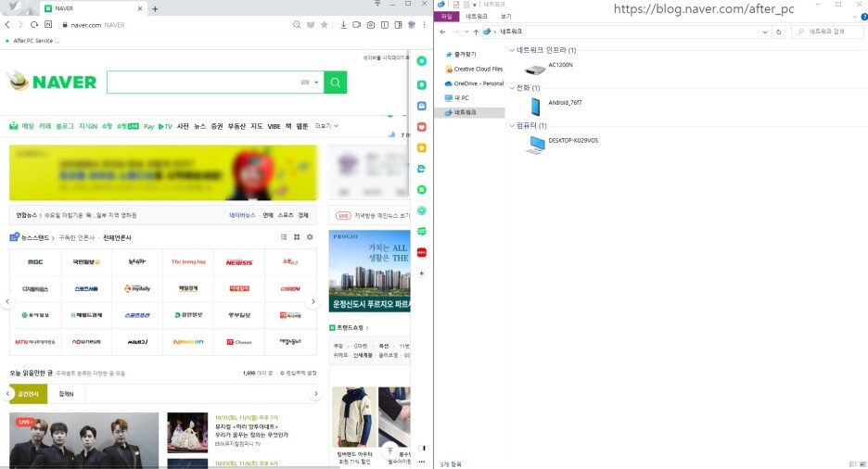Toggle the Whale sidebar panel icon
The height and width of the screenshot is (469, 868).
(398, 25)
